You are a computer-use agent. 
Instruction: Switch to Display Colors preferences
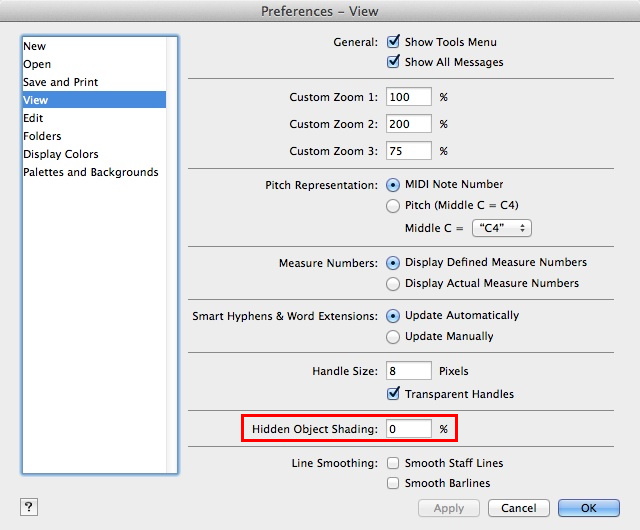click(61, 154)
